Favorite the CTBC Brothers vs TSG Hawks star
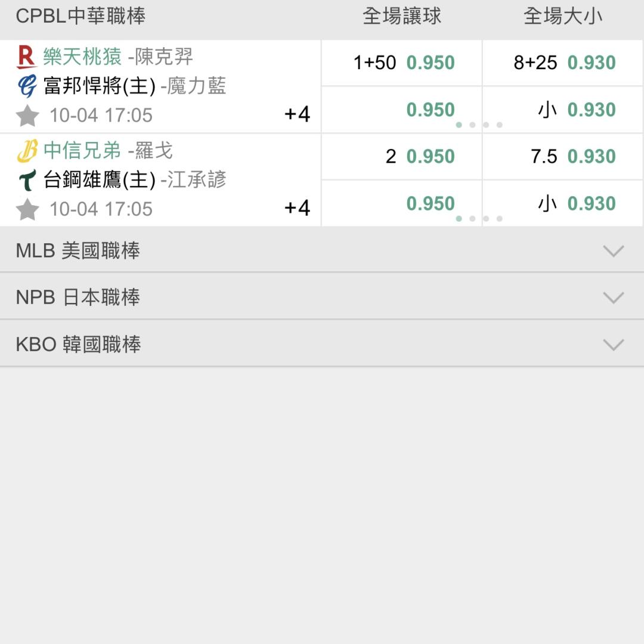 27,209
